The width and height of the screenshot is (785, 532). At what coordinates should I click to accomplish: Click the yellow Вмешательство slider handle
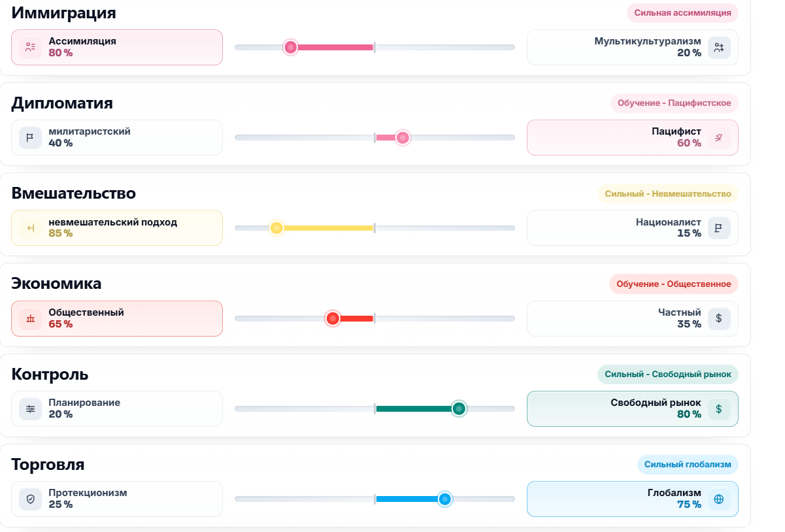click(x=276, y=227)
